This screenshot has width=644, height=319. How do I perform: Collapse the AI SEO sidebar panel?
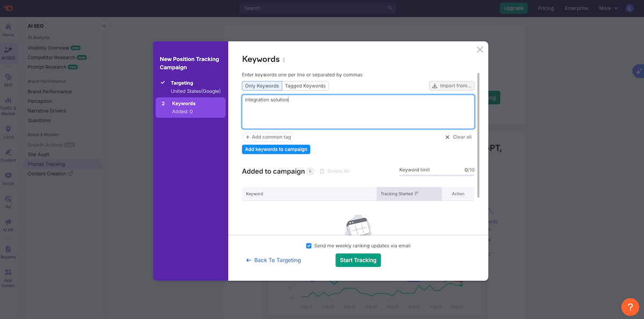(104, 25)
